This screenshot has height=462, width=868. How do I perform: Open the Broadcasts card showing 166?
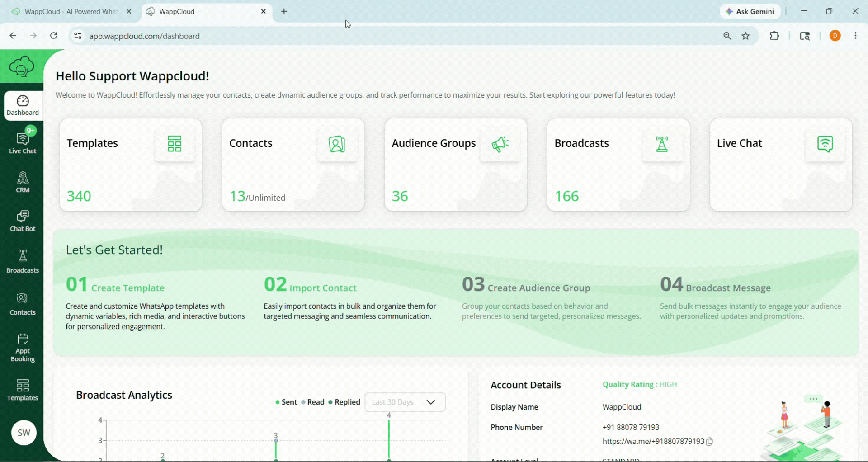pyautogui.click(x=618, y=165)
